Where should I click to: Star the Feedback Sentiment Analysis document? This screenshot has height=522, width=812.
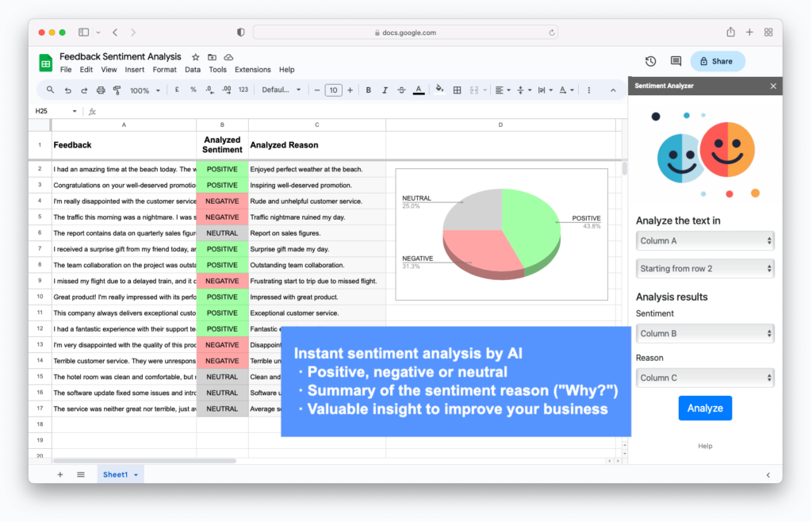click(195, 57)
